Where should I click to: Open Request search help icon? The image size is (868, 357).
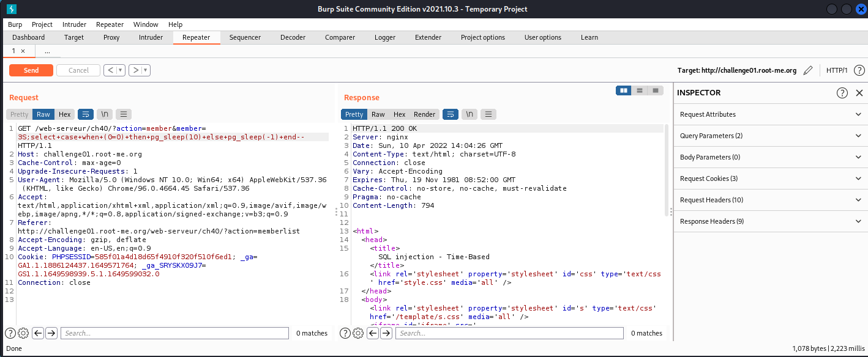pos(10,333)
